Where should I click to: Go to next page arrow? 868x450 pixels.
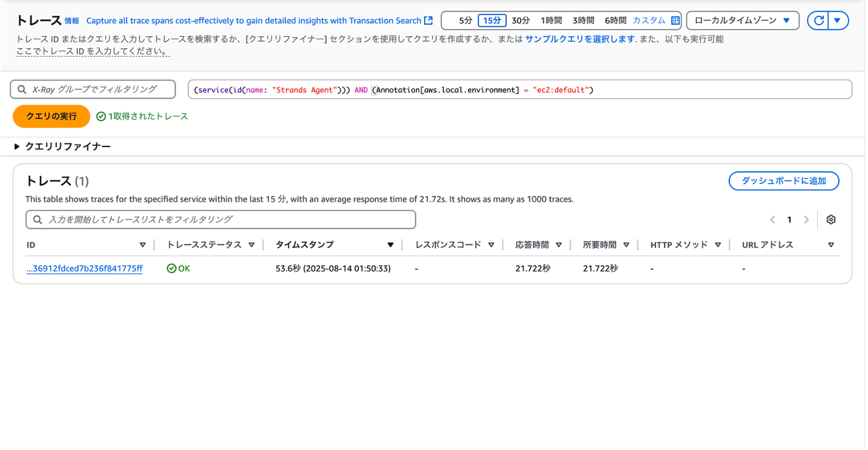click(x=806, y=219)
